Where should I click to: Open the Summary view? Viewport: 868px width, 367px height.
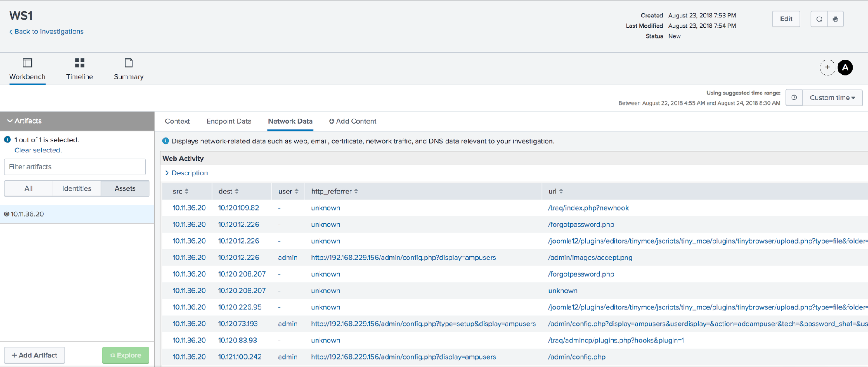(x=129, y=69)
